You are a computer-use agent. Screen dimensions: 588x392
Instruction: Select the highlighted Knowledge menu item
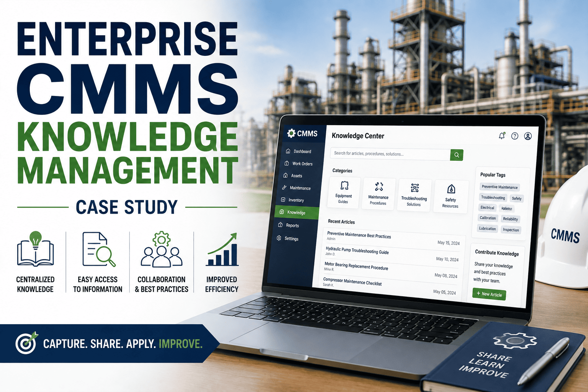(x=297, y=212)
